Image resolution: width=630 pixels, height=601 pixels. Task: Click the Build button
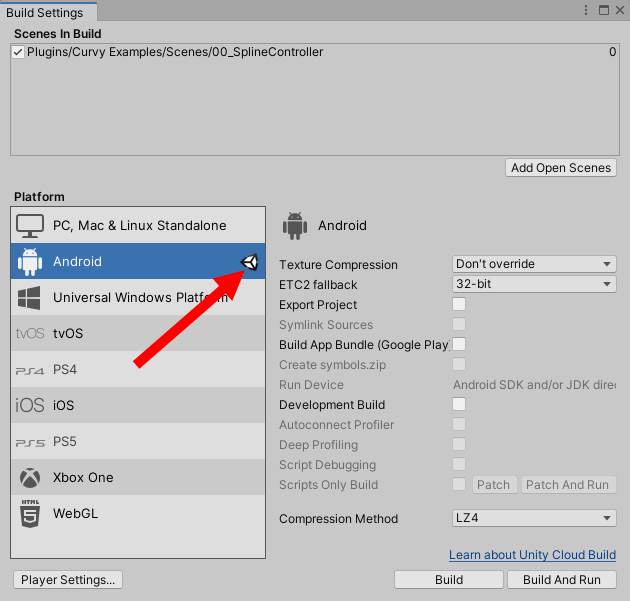click(449, 580)
